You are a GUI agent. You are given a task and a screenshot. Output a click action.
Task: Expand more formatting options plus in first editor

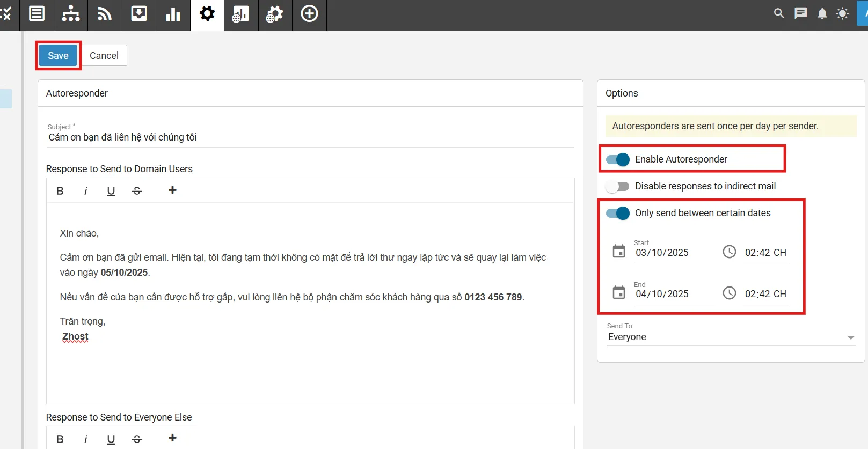(172, 190)
